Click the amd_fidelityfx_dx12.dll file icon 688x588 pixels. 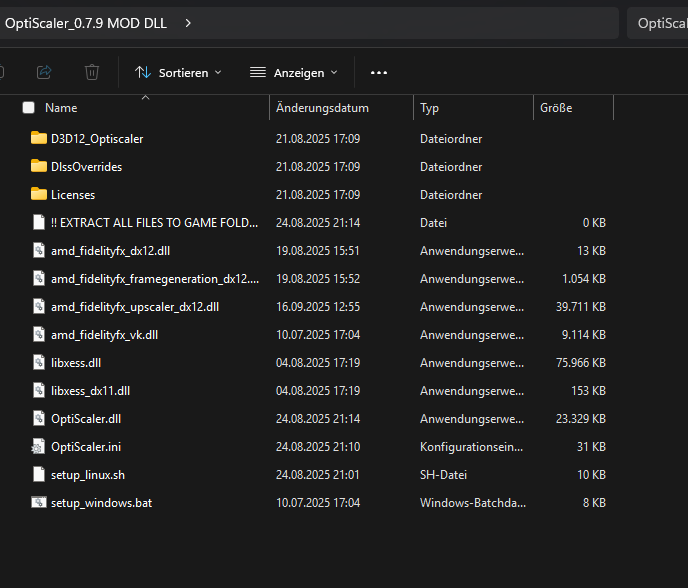coord(39,251)
